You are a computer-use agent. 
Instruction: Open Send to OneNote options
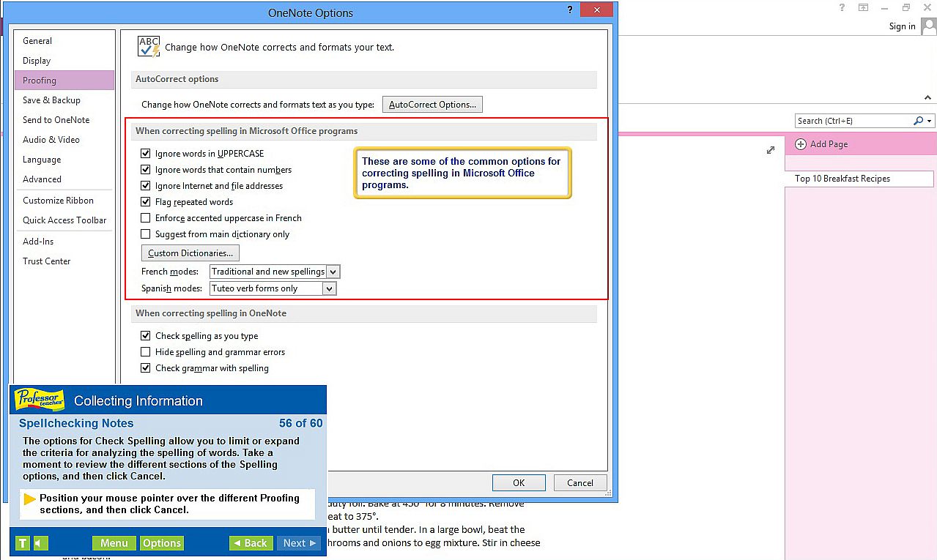(64, 120)
